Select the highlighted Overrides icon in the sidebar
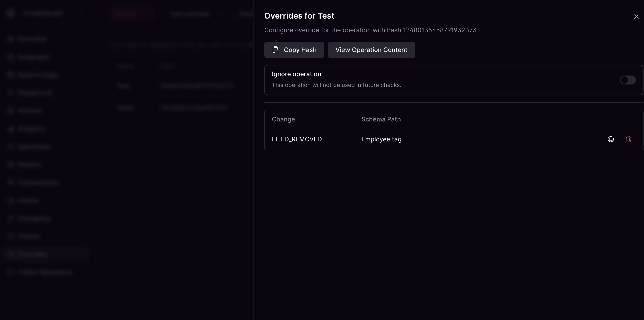644x320 pixels. pos(11,254)
